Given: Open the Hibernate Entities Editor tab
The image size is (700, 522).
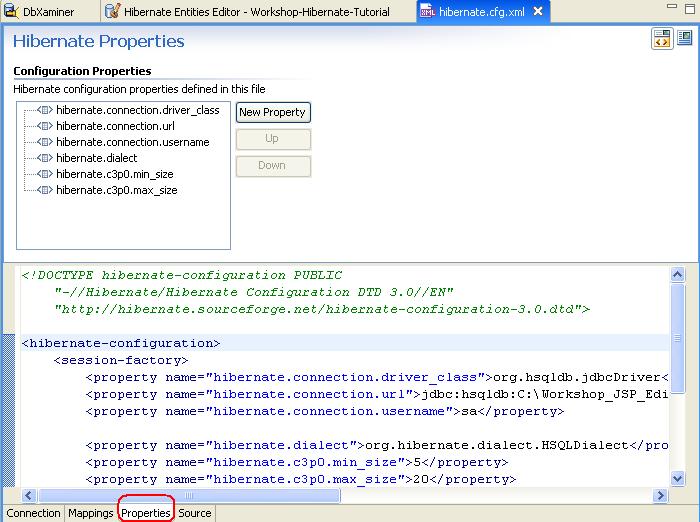Looking at the screenshot, I should point(256,12).
